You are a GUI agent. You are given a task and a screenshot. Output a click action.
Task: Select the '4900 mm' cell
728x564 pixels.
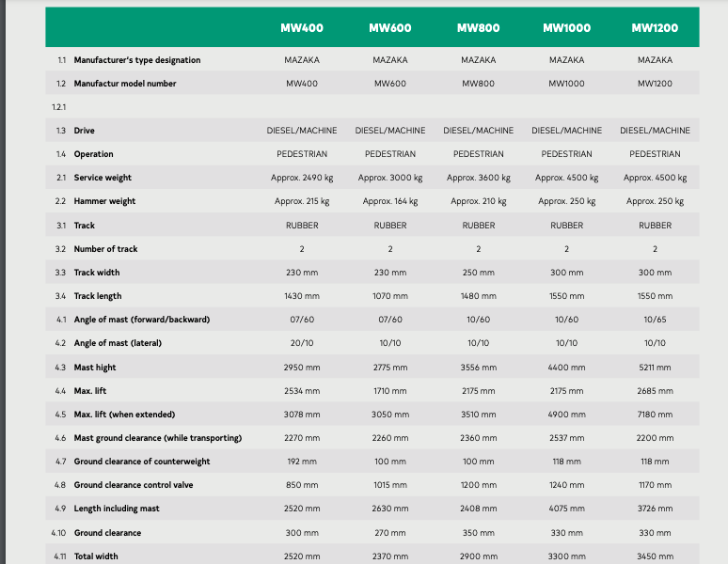pos(566,415)
